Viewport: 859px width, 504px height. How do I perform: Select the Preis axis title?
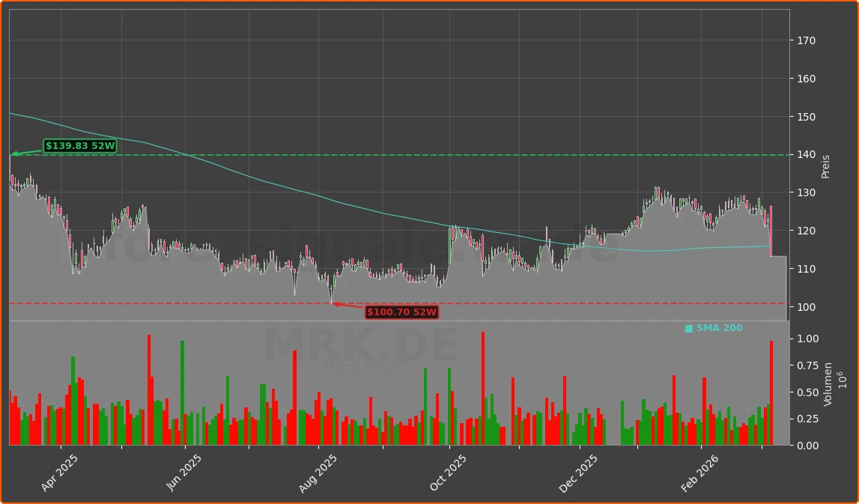tap(825, 166)
